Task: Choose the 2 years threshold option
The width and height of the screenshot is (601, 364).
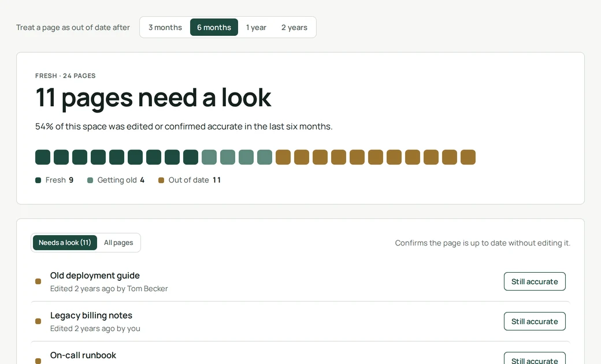Action: point(294,27)
